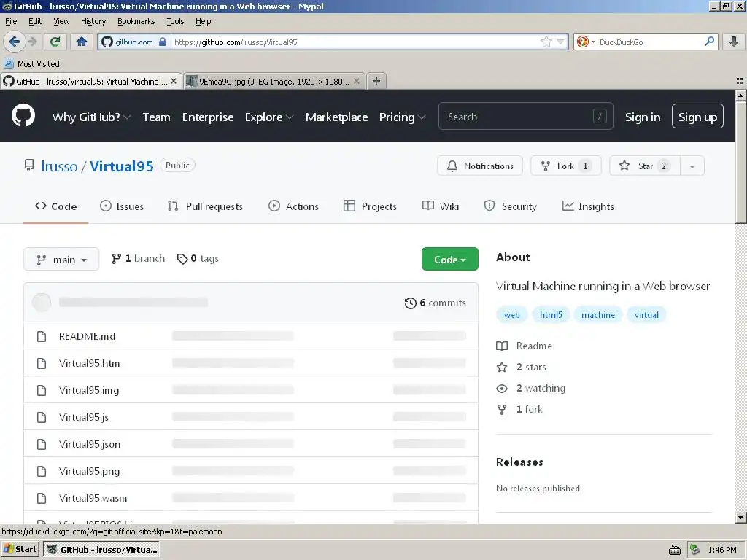Go to the browser Home icon
The image size is (747, 560).
[82, 42]
